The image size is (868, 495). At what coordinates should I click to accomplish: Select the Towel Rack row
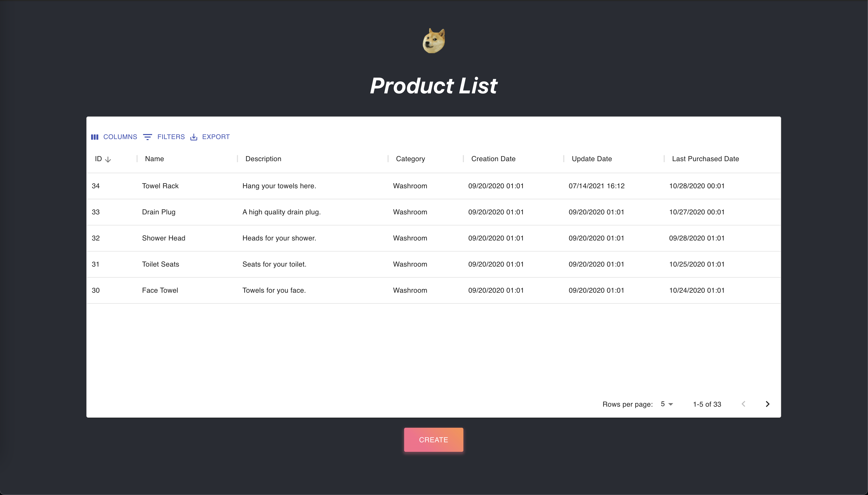pos(160,186)
